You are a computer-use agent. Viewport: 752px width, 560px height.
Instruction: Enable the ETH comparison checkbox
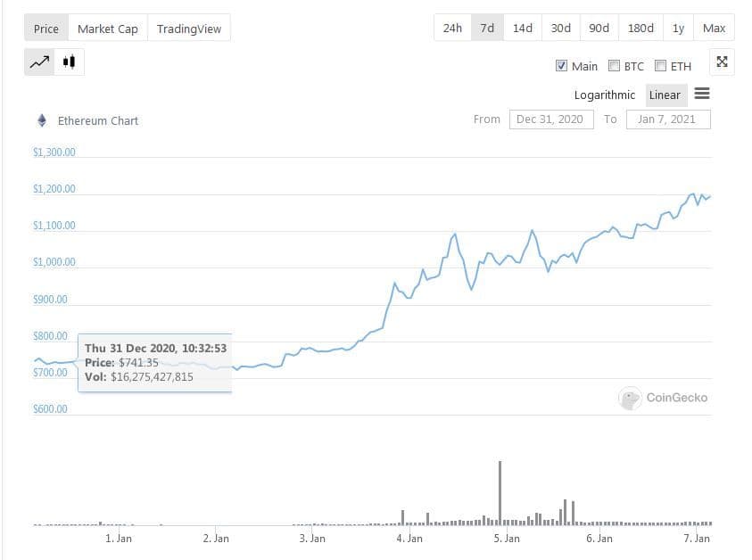click(661, 66)
